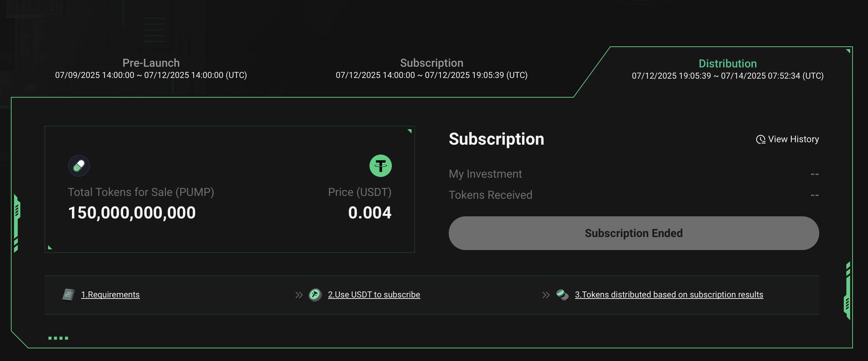Click the USDT coin icon for step 2
Screen dimensions: 868x361
click(315, 295)
